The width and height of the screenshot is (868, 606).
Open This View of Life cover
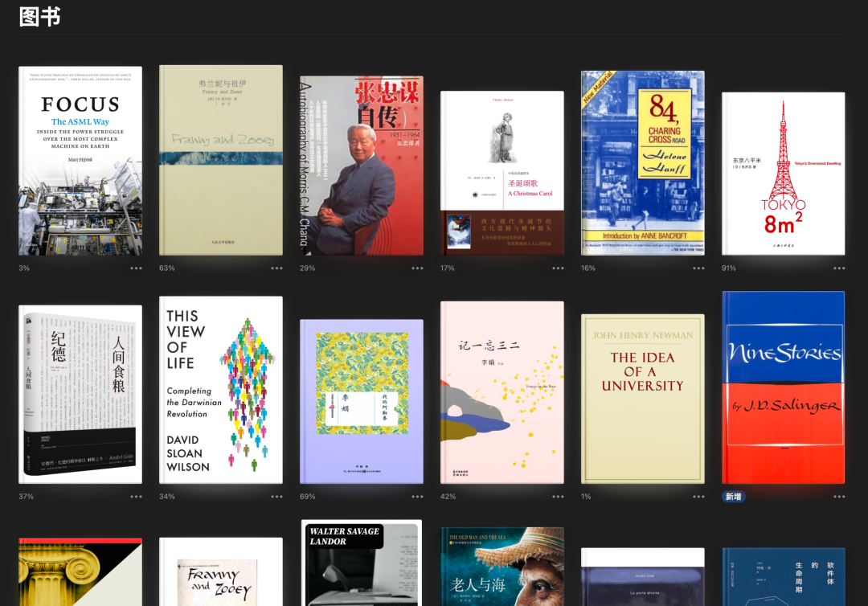221,390
